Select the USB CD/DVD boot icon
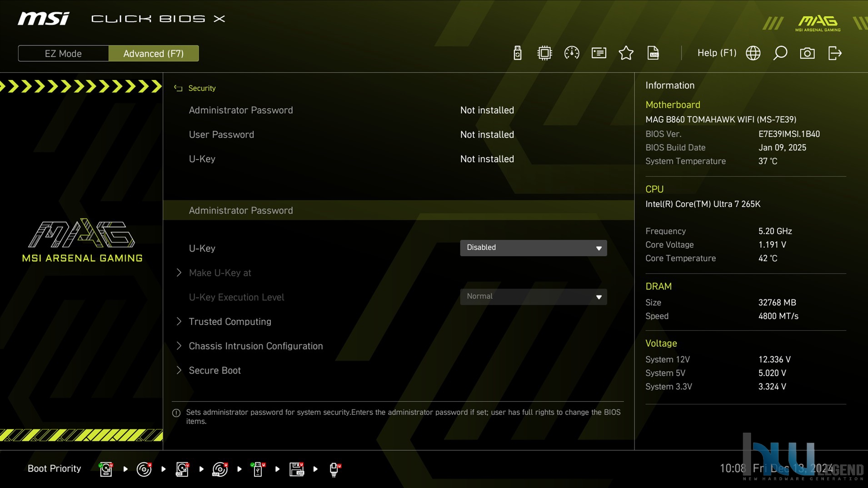 220,469
